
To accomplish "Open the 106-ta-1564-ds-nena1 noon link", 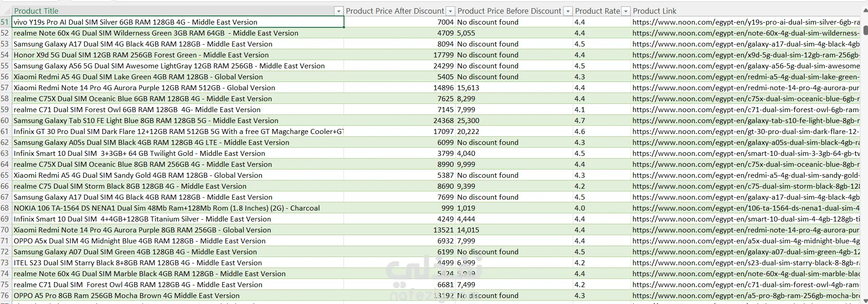I will [746, 208].
